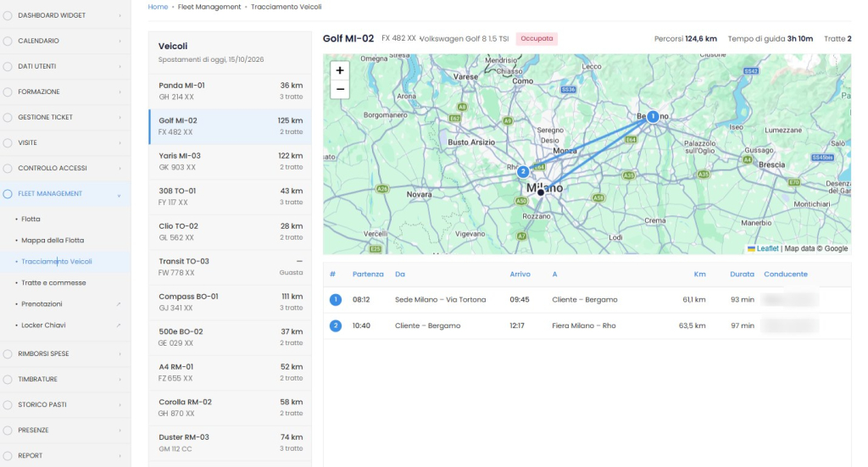
Task: Select vehicle Panda MI-01
Action: [231, 91]
